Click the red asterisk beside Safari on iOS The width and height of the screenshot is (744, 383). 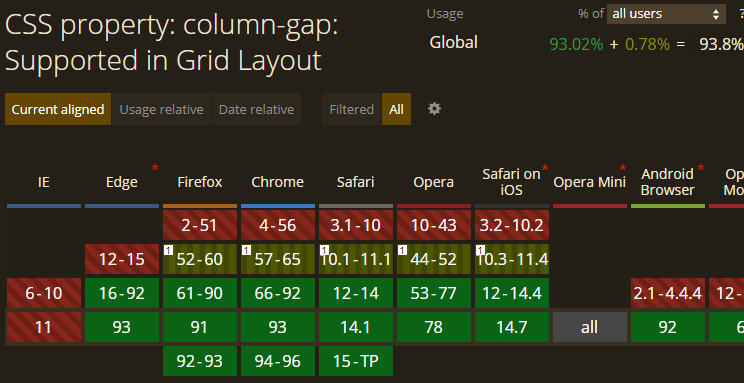pyautogui.click(x=545, y=168)
